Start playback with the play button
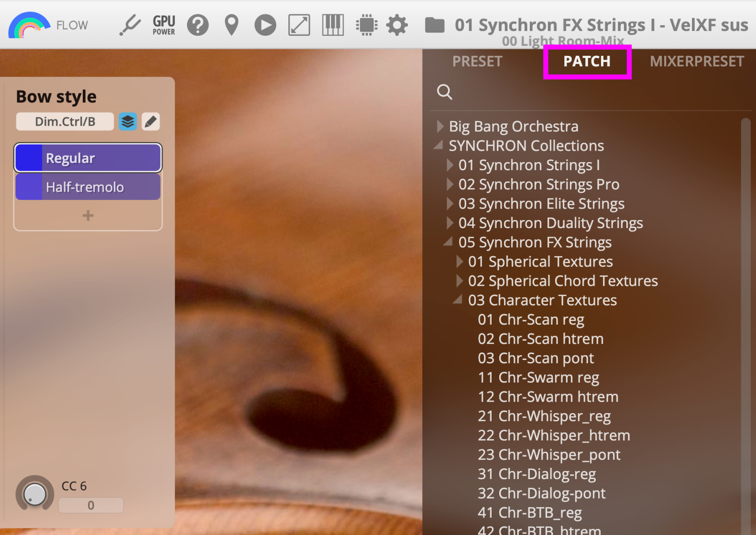 (265, 25)
